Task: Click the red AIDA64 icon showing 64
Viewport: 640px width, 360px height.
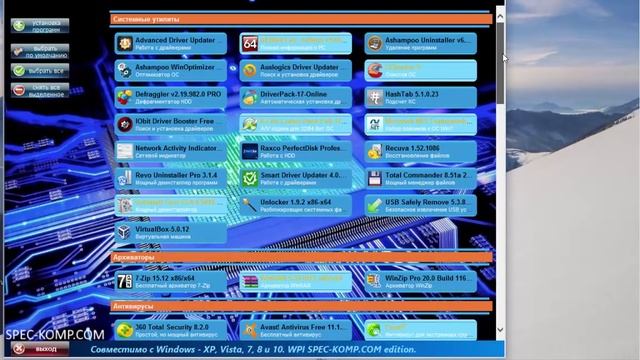Action: [x=250, y=43]
